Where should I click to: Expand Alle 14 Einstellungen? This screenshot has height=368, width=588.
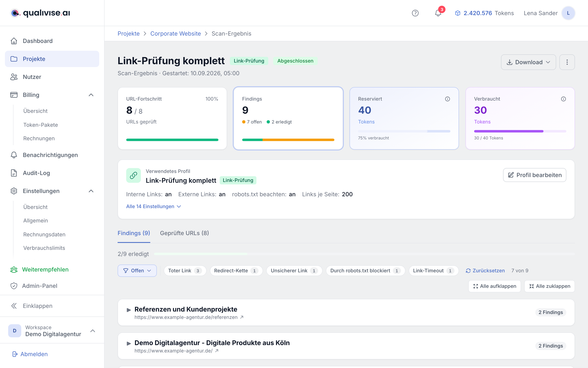point(154,206)
